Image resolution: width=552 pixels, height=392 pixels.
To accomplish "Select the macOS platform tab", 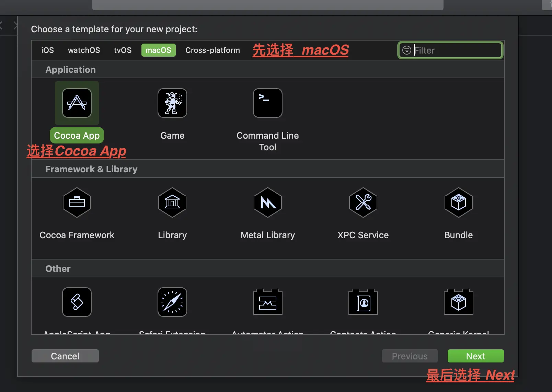I will pos(158,50).
